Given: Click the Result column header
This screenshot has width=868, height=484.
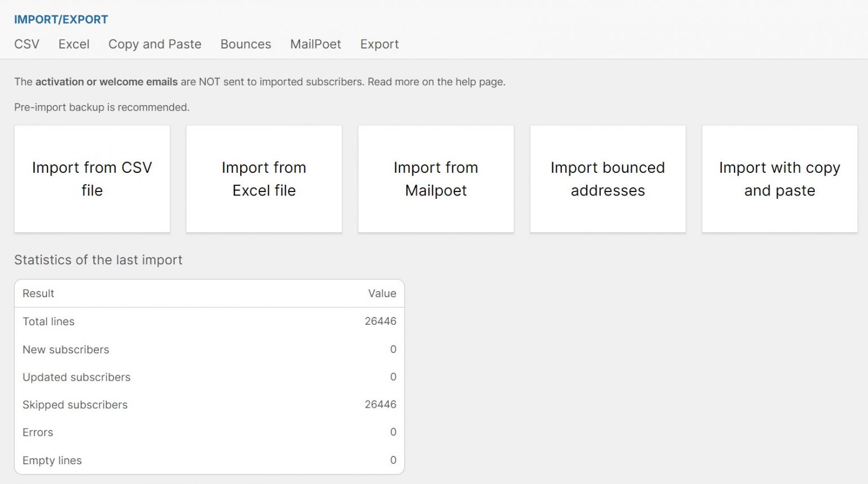Looking at the screenshot, I should tap(38, 293).
